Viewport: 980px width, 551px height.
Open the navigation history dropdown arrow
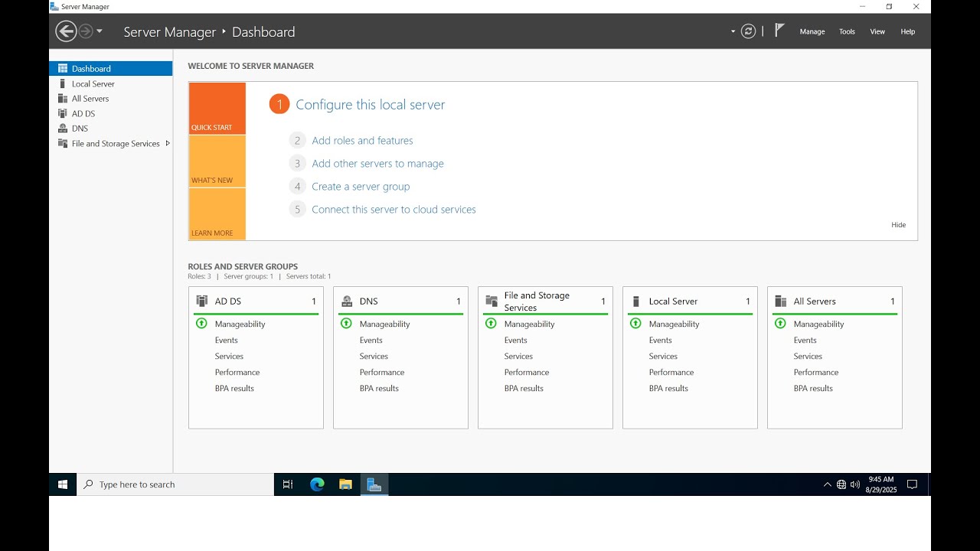click(100, 31)
